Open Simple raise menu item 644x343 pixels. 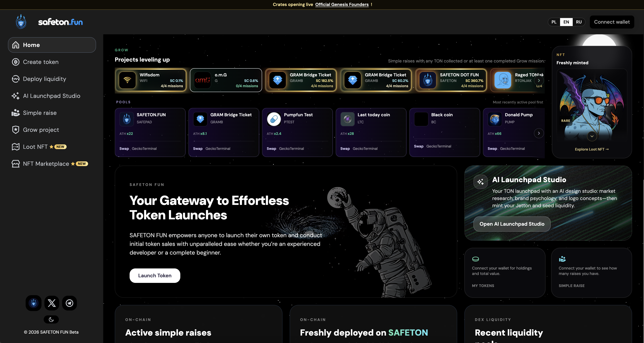[52, 113]
